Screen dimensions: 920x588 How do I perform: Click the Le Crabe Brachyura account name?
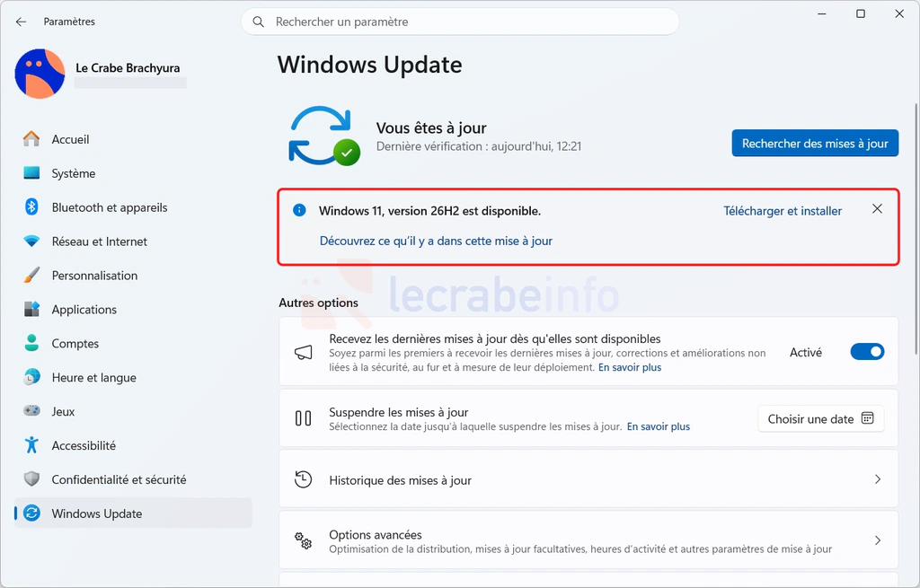(128, 68)
